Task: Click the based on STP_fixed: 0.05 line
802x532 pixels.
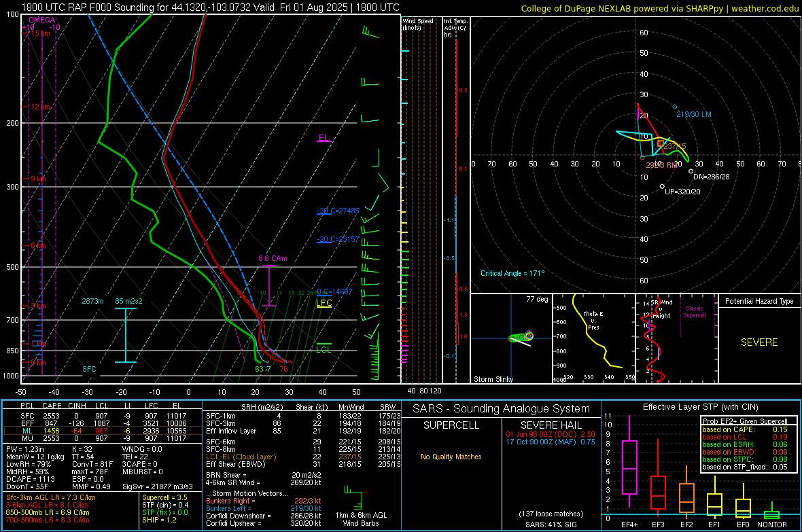Action: [x=745, y=467]
